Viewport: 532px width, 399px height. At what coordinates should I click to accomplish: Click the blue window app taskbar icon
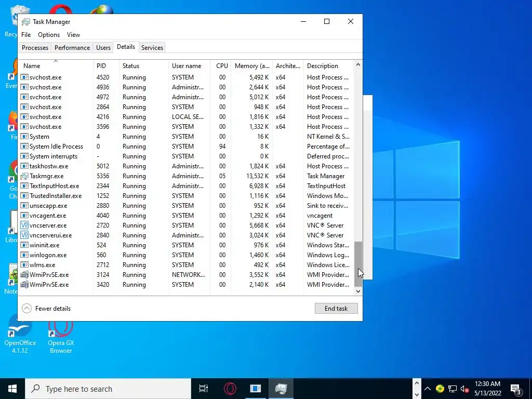256,389
